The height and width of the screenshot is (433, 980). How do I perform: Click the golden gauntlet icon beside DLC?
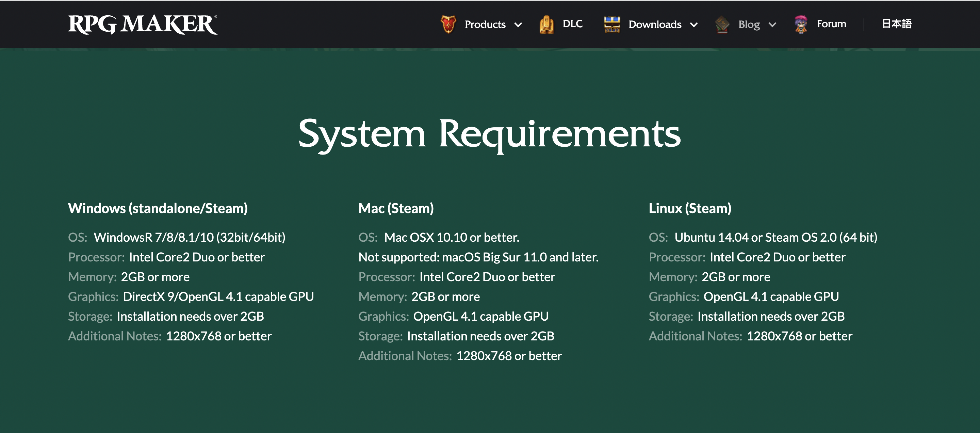pyautogui.click(x=547, y=25)
